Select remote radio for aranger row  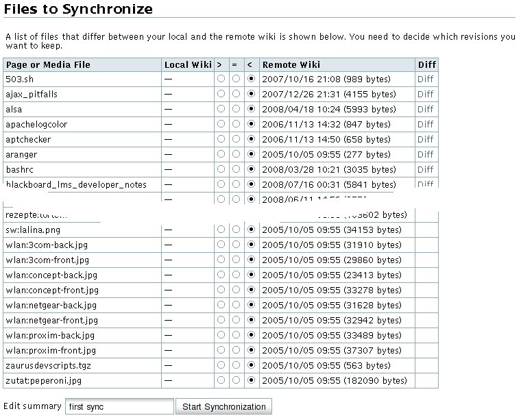coord(251,154)
